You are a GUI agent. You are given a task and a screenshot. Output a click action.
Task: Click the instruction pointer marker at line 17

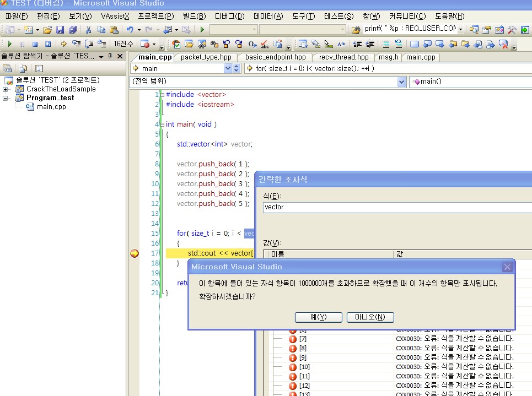tap(135, 253)
